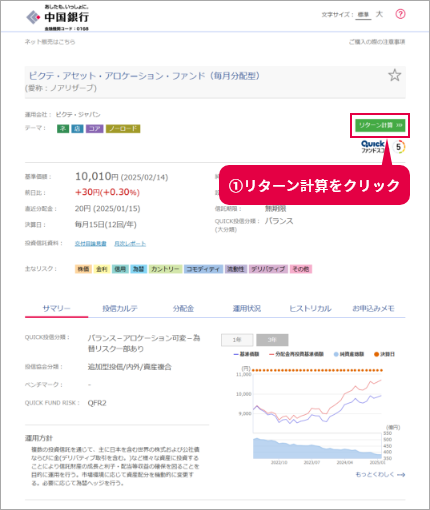The image size is (430, 510).
Task: Switch chart to 3年 range
Action: [x=272, y=340]
